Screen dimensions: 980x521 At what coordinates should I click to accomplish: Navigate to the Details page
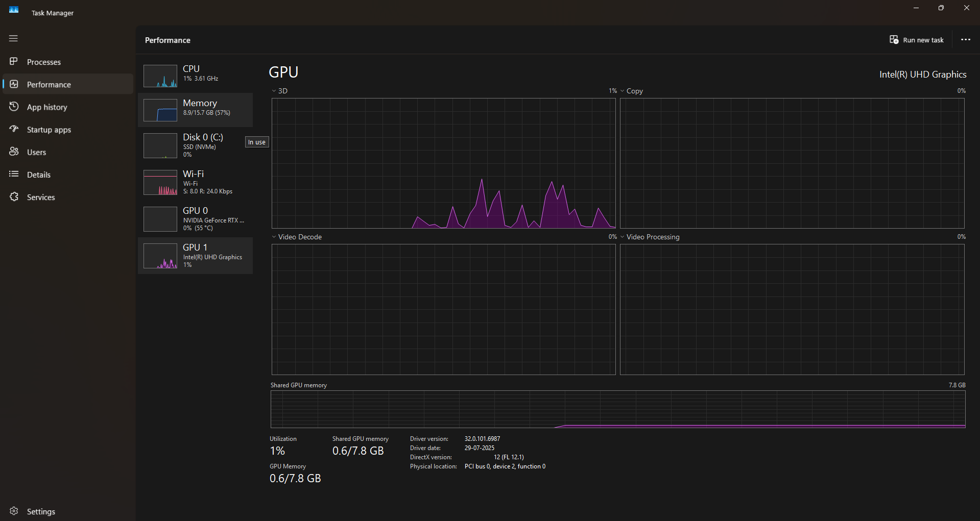(x=68, y=175)
